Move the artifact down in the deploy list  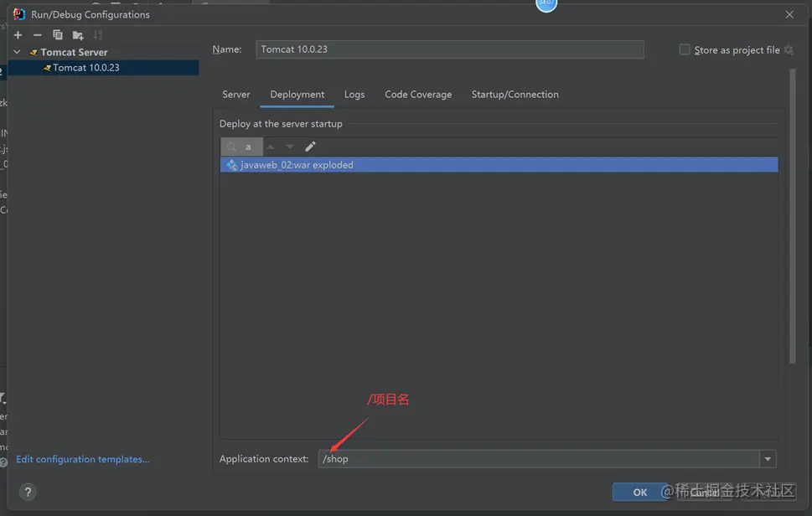(x=290, y=147)
